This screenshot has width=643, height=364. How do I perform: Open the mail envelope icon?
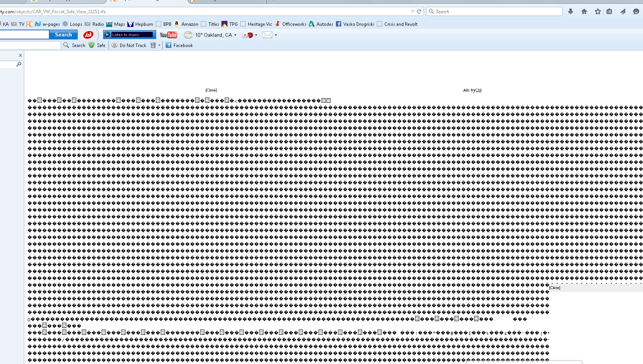[268, 35]
